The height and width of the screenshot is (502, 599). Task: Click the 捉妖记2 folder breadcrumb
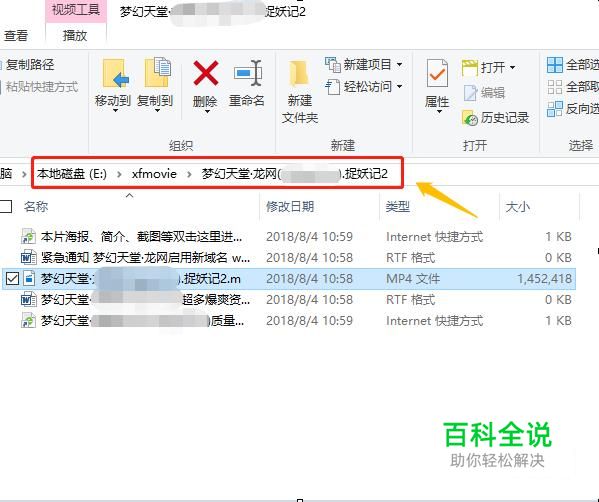295,174
